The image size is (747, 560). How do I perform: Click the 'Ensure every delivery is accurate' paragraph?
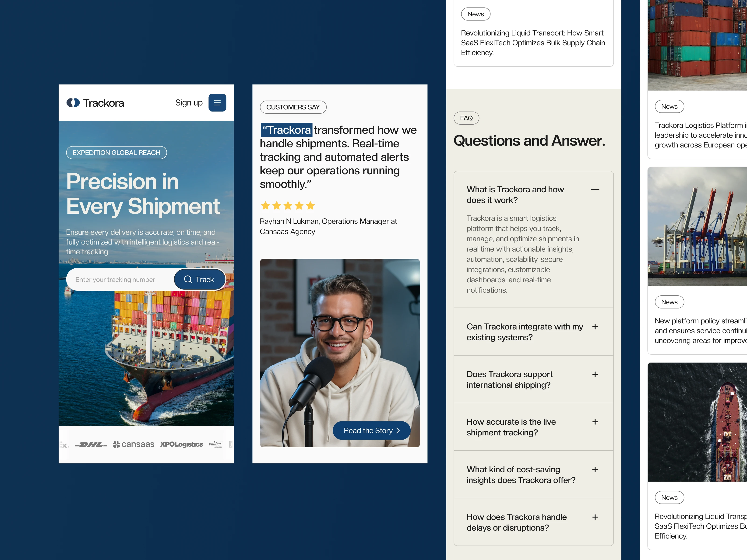pos(143,242)
